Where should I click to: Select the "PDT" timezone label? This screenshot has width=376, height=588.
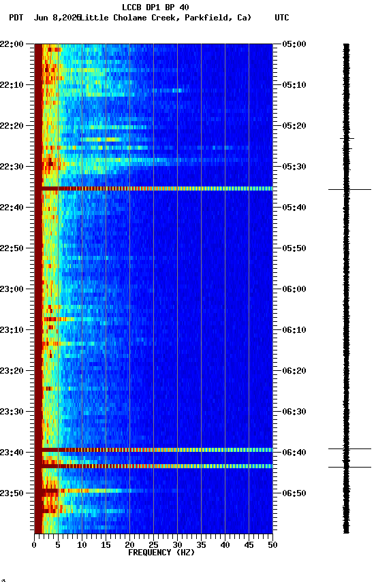16,18
